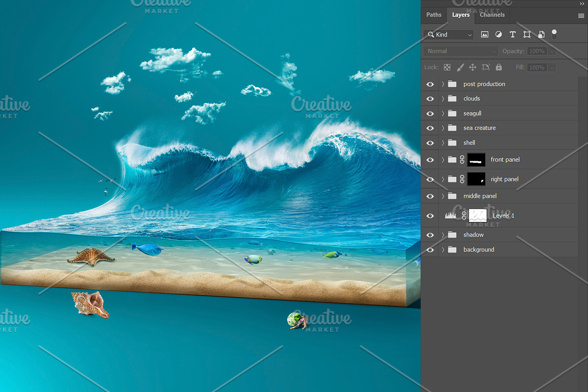
Task: Click the shell folder icon
Action: pyautogui.click(x=452, y=143)
